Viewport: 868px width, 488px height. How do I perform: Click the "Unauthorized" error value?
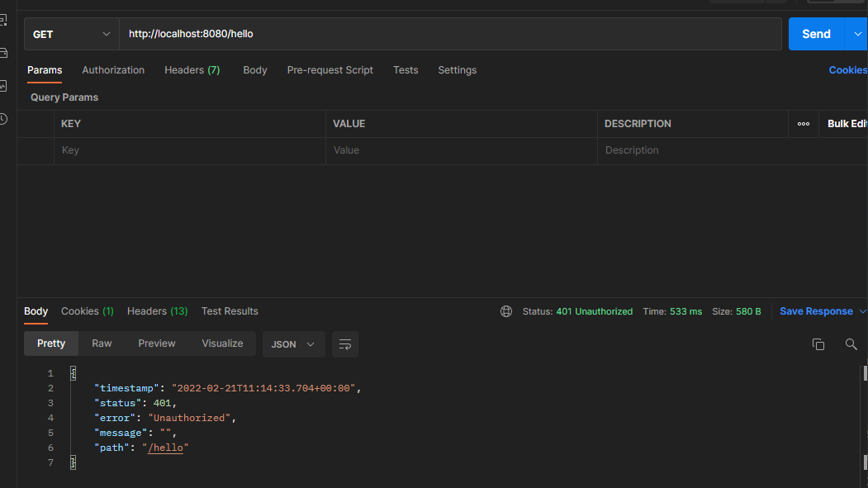[x=189, y=419]
